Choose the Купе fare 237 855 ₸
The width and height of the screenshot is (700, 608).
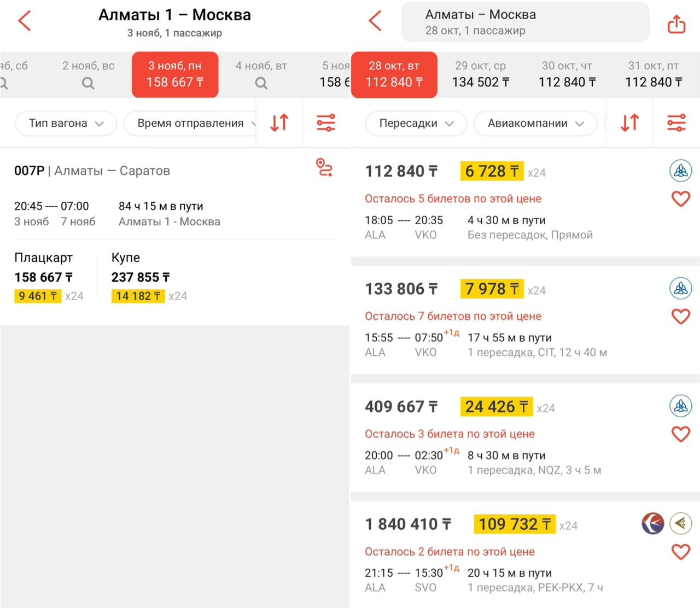[x=141, y=277]
